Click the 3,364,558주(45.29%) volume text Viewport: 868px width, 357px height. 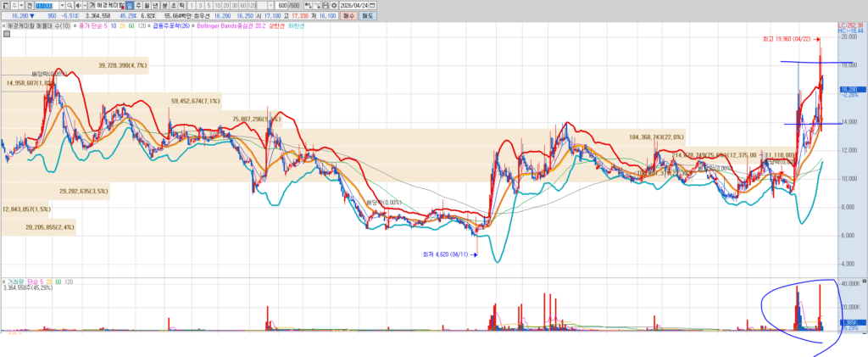click(x=28, y=287)
